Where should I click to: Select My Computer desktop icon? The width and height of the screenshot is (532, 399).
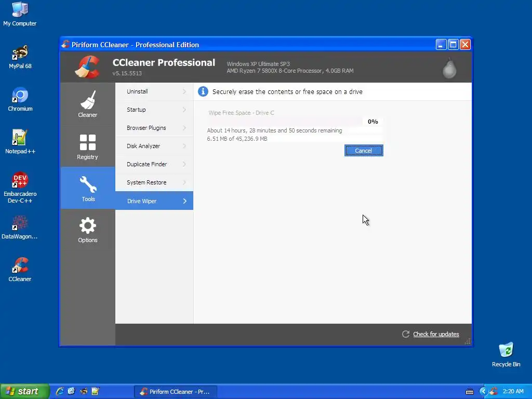pos(20,14)
